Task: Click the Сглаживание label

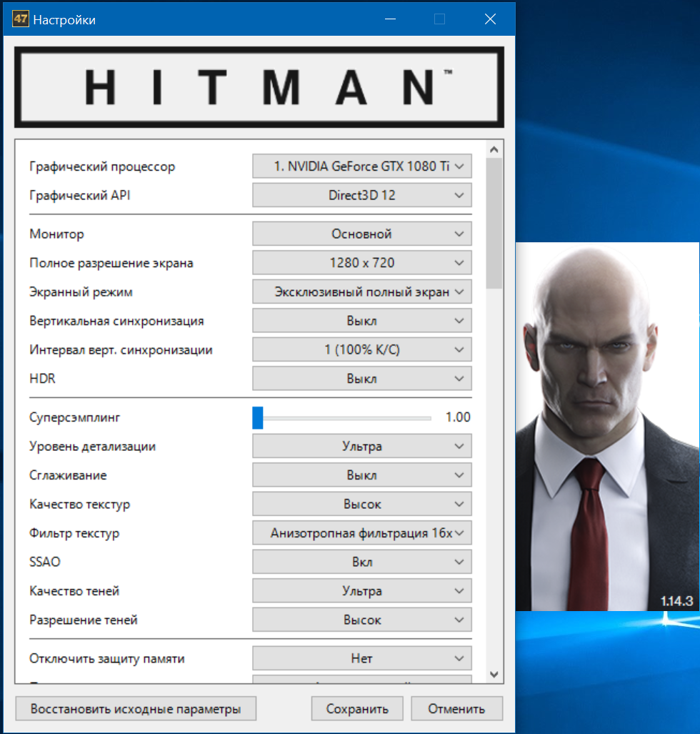Action: pyautogui.click(x=68, y=475)
